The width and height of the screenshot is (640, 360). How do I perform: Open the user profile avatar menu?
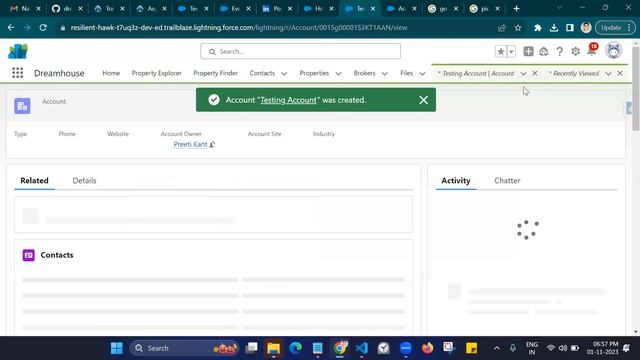click(x=613, y=51)
